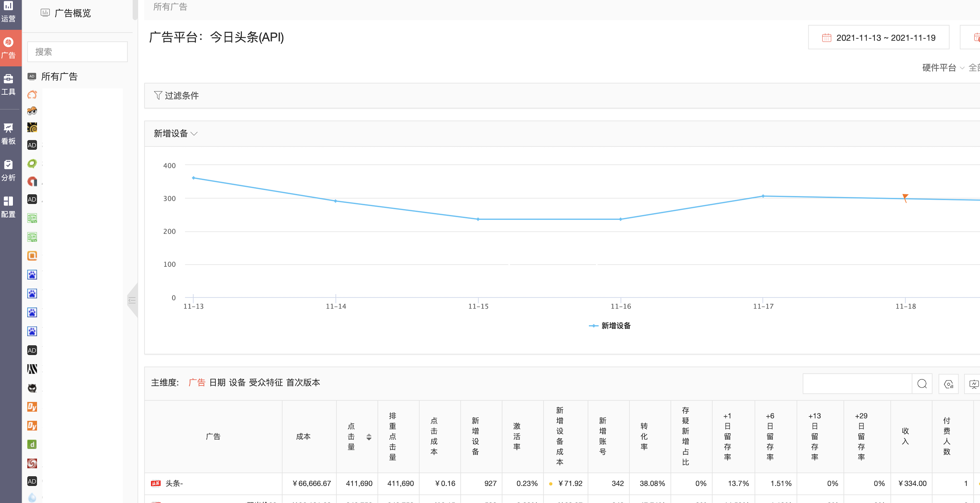980x503 pixels.
Task: Collapse the ad list side panel handle
Action: tap(132, 300)
